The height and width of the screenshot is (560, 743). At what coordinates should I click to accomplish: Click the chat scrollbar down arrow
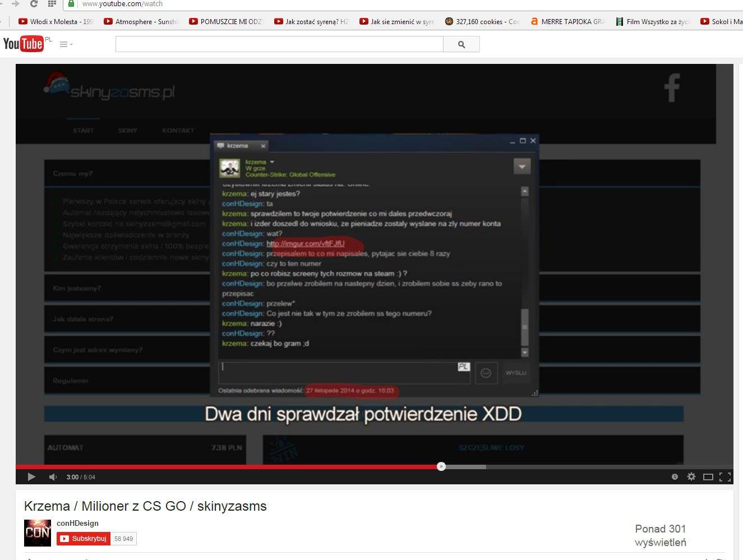525,352
